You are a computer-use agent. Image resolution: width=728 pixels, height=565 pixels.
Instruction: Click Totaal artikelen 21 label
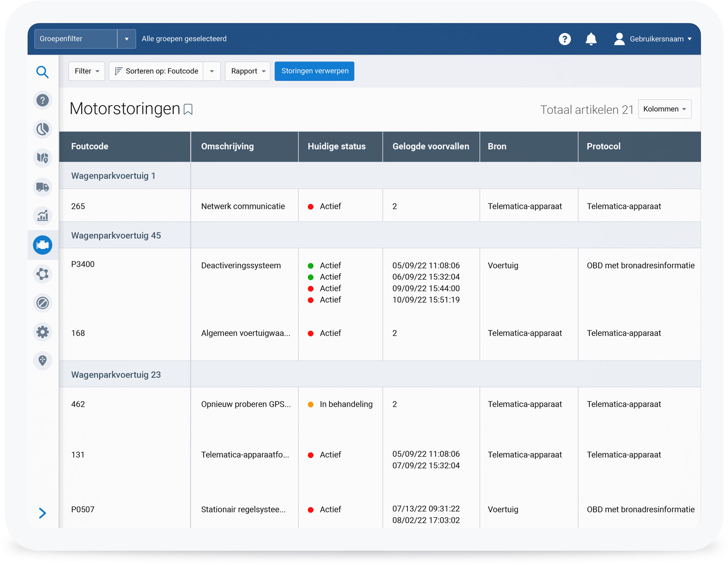coord(586,109)
